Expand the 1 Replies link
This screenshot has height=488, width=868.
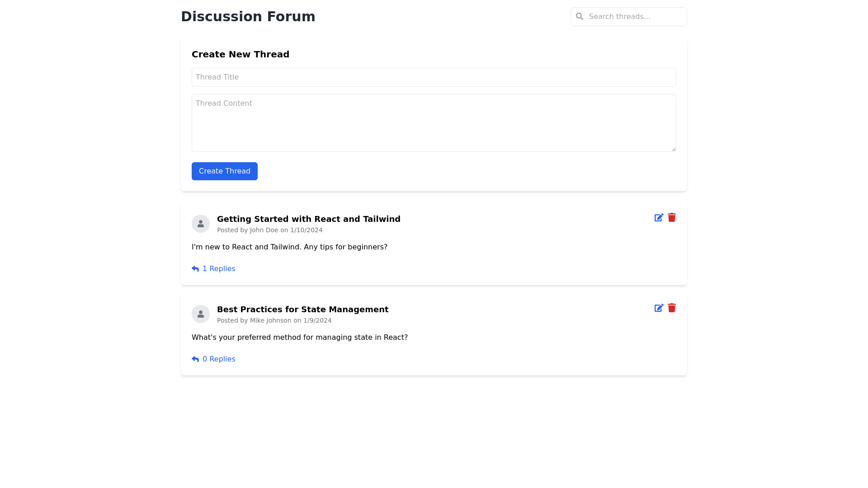click(219, 269)
